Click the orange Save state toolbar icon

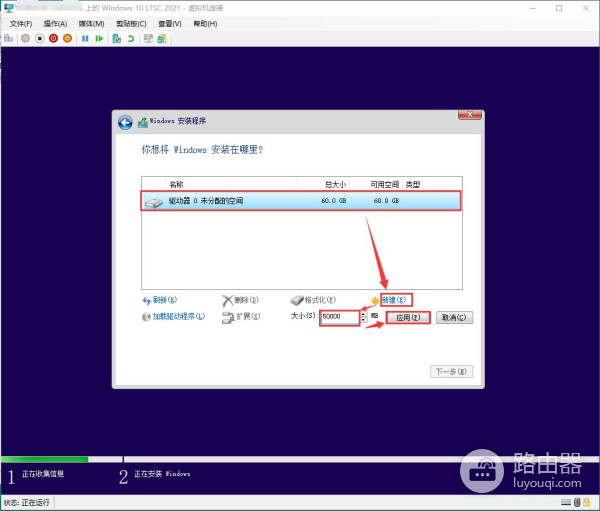pyautogui.click(x=67, y=39)
